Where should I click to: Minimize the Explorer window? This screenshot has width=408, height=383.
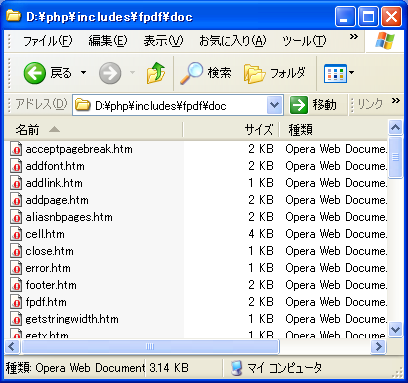click(345, 16)
